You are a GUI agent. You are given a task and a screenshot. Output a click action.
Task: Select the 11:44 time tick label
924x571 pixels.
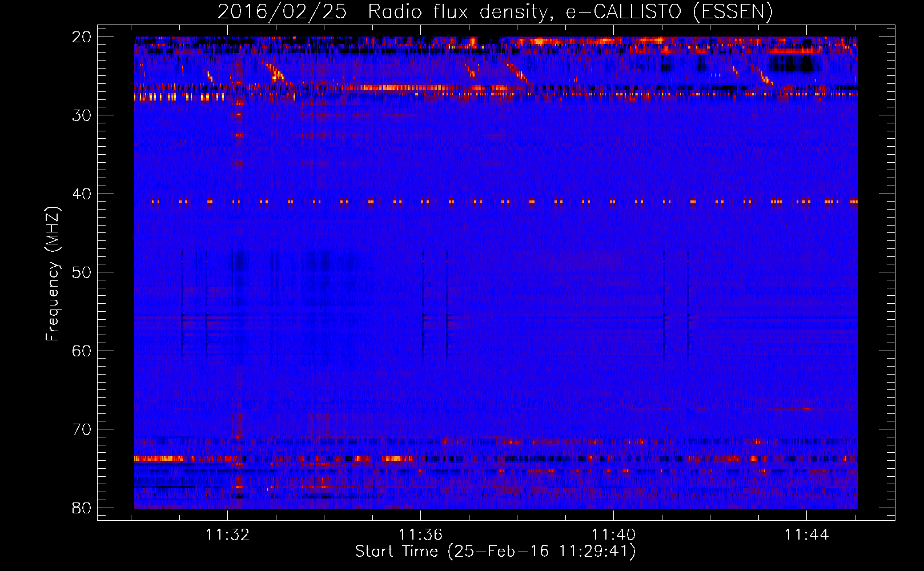(x=806, y=535)
